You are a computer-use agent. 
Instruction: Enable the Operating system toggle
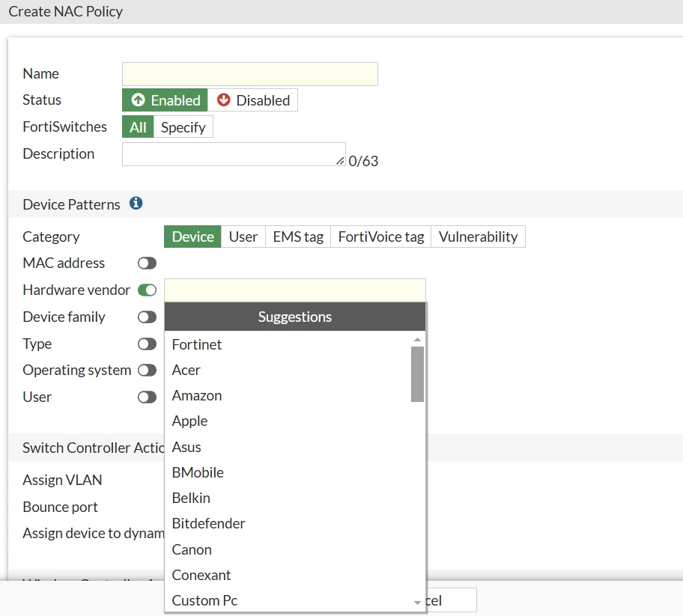click(148, 370)
